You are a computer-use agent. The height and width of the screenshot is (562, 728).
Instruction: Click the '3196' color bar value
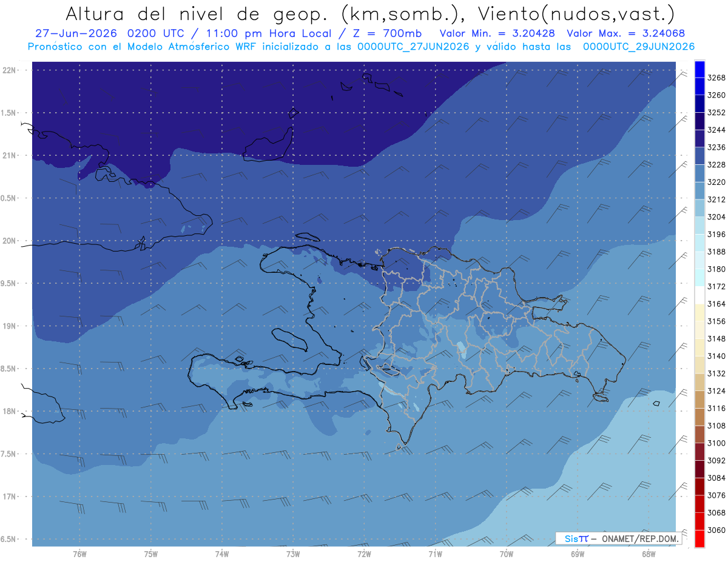click(716, 235)
